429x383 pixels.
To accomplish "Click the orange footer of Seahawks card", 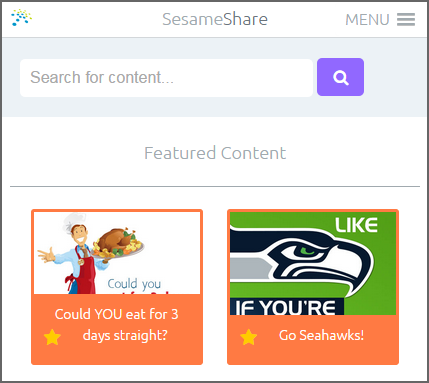I will coord(313,339).
